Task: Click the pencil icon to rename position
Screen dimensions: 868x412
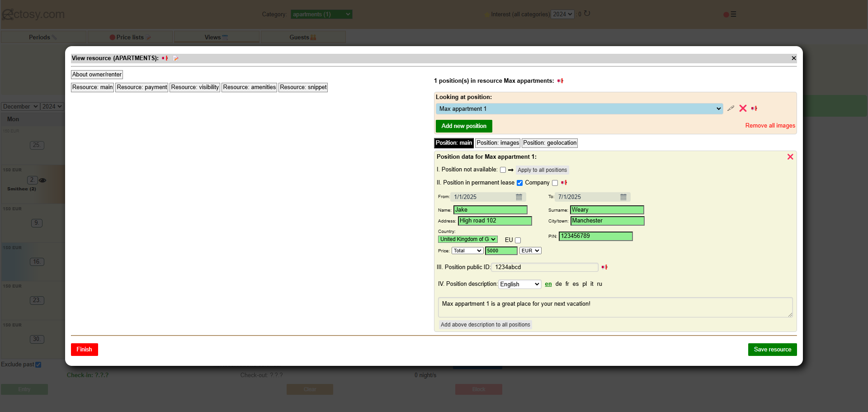Action: point(731,109)
